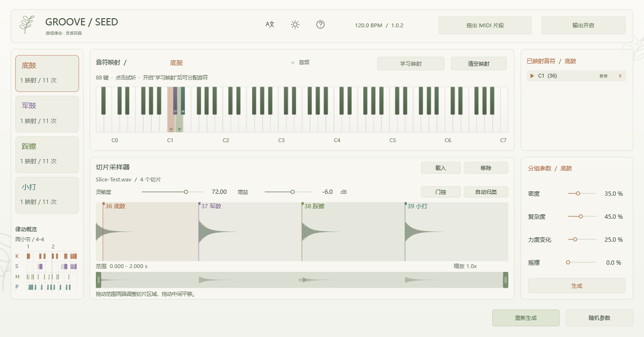The width and height of the screenshot is (644, 337).
Task: Enable 学习映射 learn mapping mode
Action: 411,64
